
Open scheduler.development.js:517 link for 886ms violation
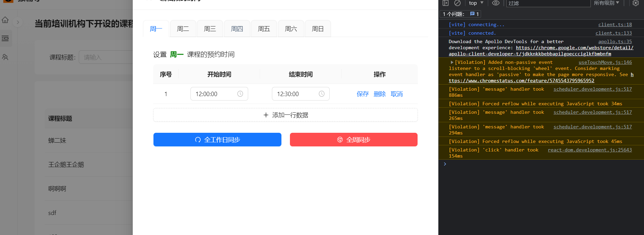593,89
